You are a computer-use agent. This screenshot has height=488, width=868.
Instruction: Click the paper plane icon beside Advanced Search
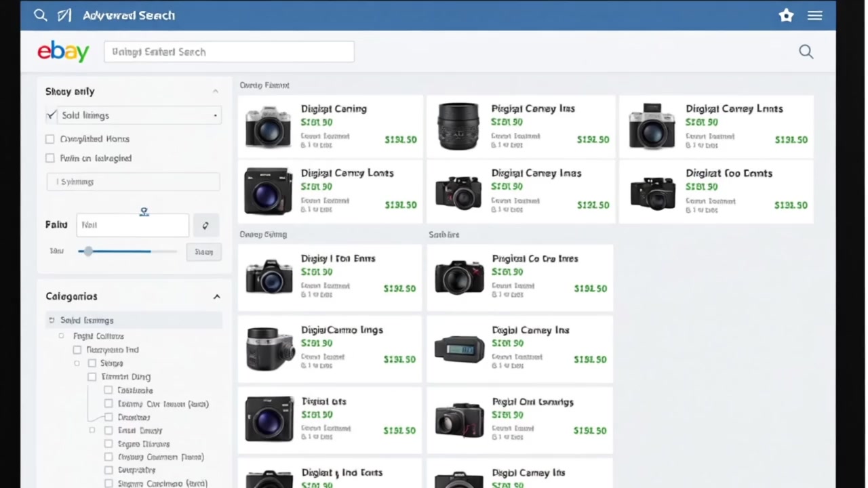point(64,15)
